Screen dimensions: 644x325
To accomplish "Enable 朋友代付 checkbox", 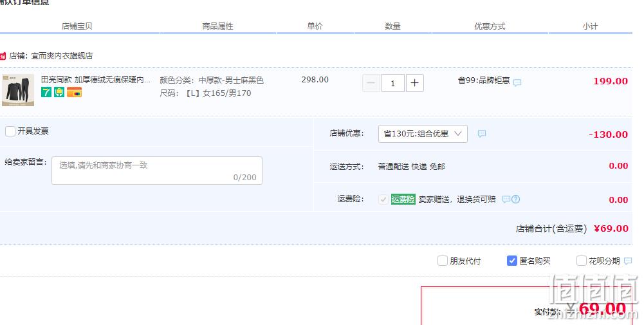I will (443, 261).
